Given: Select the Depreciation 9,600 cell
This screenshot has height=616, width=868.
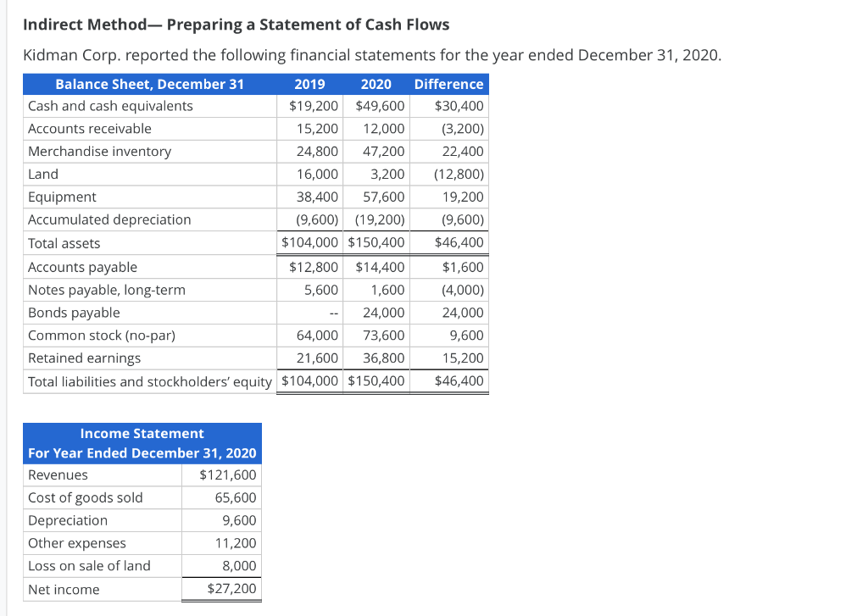Looking at the screenshot, I should (238, 519).
